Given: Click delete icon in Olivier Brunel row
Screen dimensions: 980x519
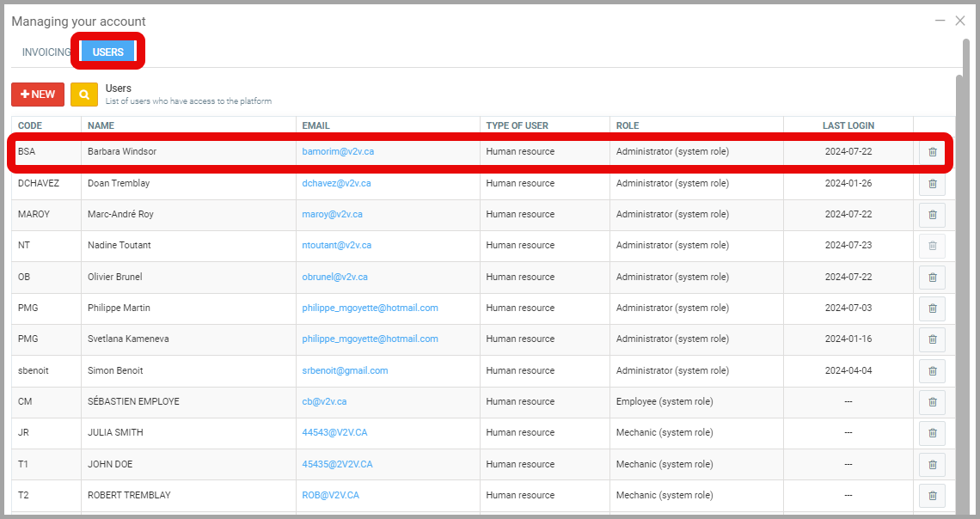Looking at the screenshot, I should [x=932, y=278].
